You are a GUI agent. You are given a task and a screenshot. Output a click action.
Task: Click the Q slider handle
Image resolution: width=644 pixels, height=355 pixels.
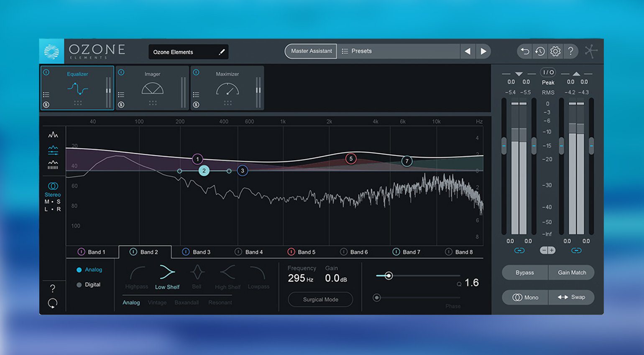(x=388, y=276)
